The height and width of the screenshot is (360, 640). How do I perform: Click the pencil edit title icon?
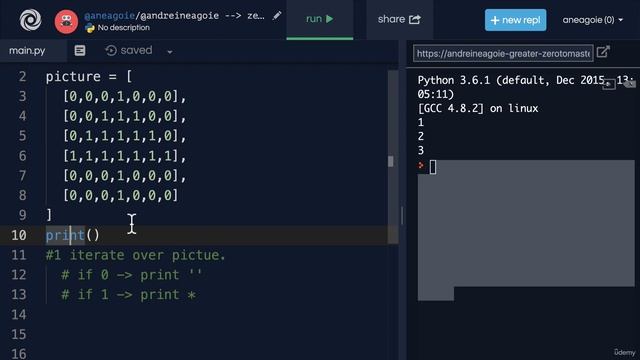coord(277,16)
